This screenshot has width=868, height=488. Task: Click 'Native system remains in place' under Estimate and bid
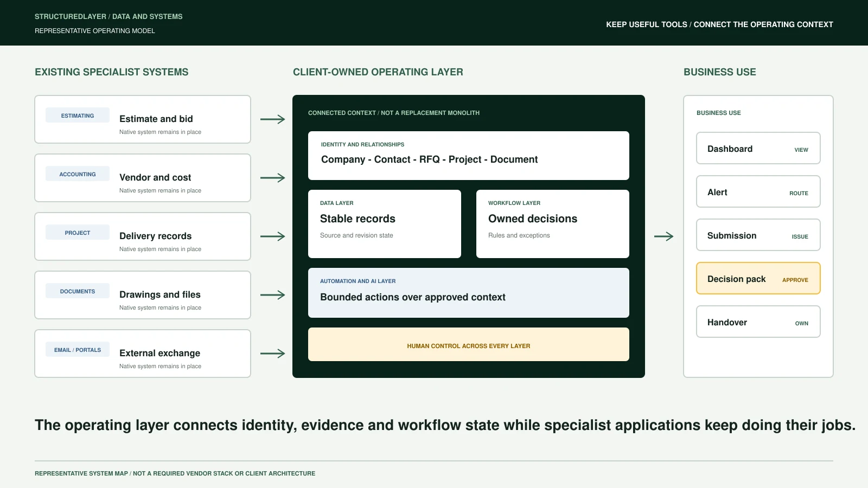tap(160, 132)
